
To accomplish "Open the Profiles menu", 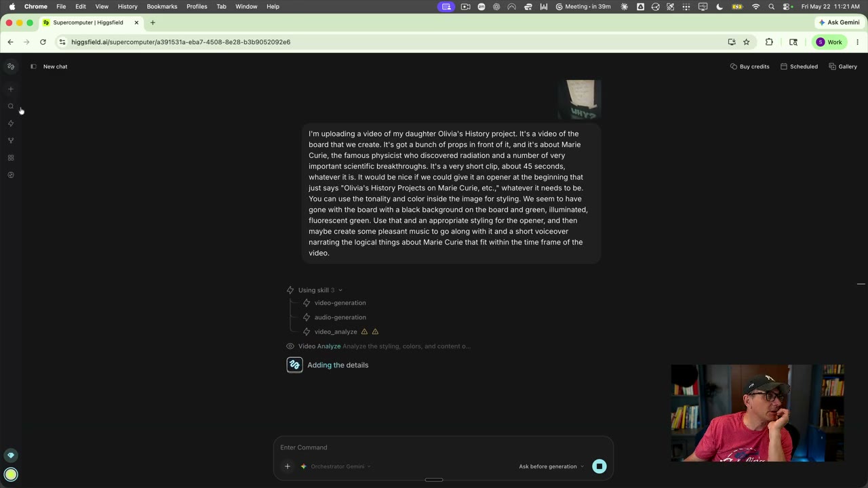I will [x=197, y=6].
